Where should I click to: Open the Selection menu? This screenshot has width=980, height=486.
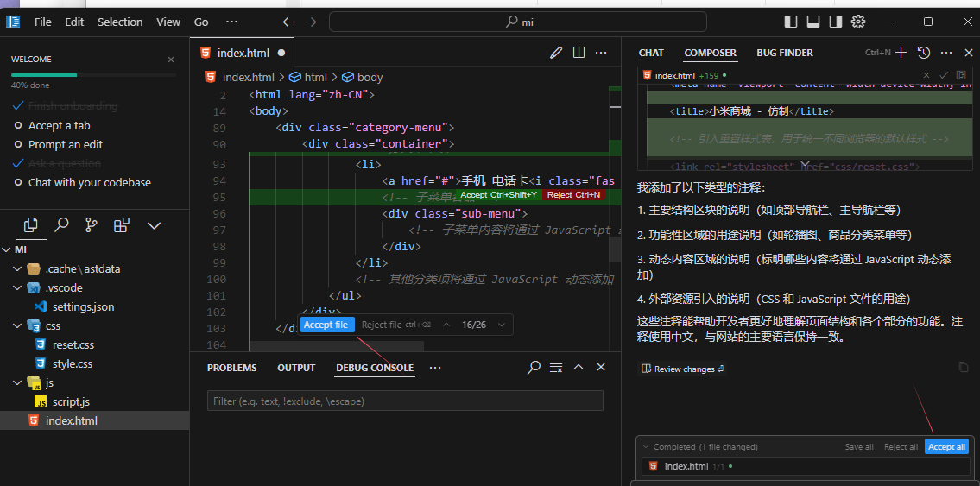pos(120,22)
